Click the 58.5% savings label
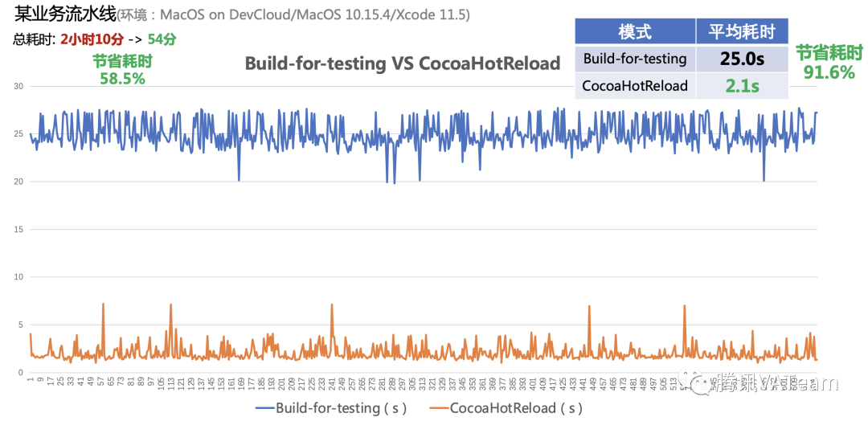Image resolution: width=868 pixels, height=421 pixels. click(122, 79)
